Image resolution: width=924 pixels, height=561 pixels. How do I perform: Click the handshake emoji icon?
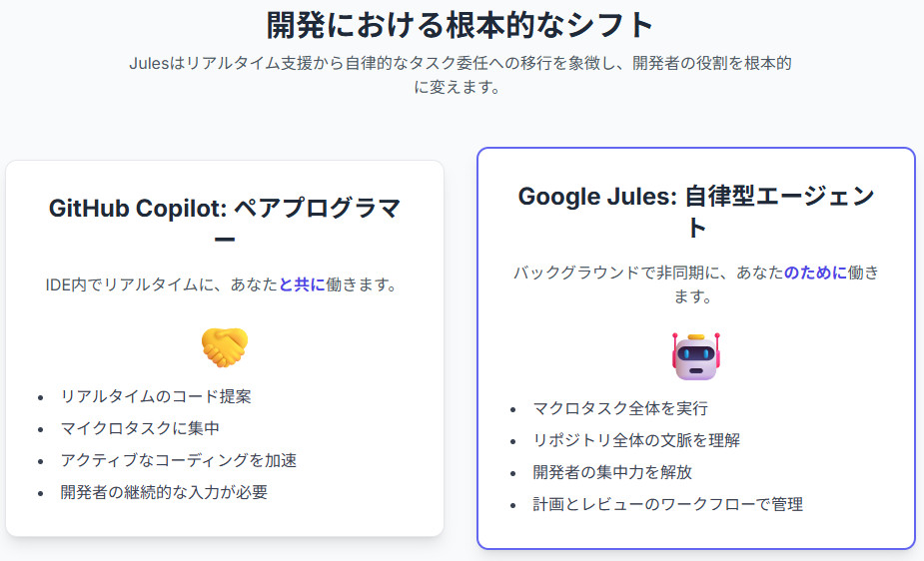point(224,346)
